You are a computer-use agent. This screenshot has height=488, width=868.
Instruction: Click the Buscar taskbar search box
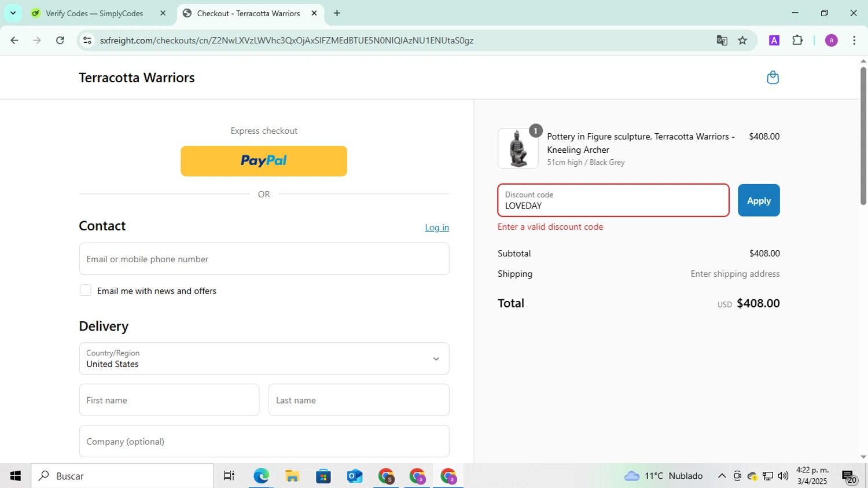pyautogui.click(x=122, y=476)
